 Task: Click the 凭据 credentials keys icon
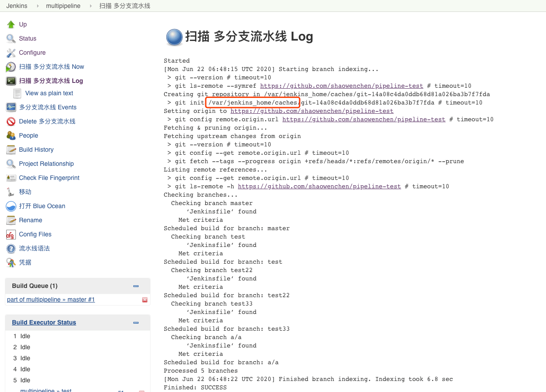pos(11,262)
